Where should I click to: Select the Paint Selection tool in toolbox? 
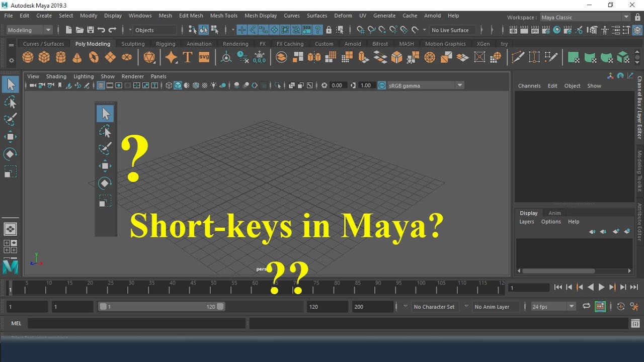coord(10,120)
